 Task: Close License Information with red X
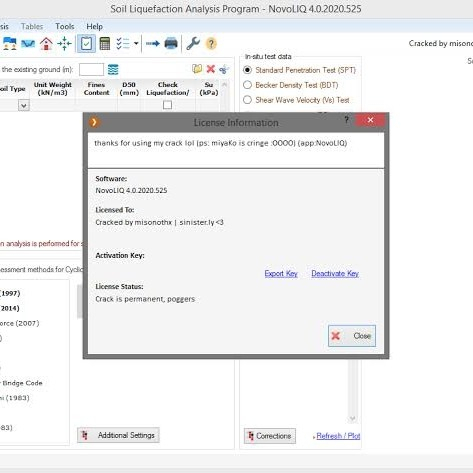[370, 120]
